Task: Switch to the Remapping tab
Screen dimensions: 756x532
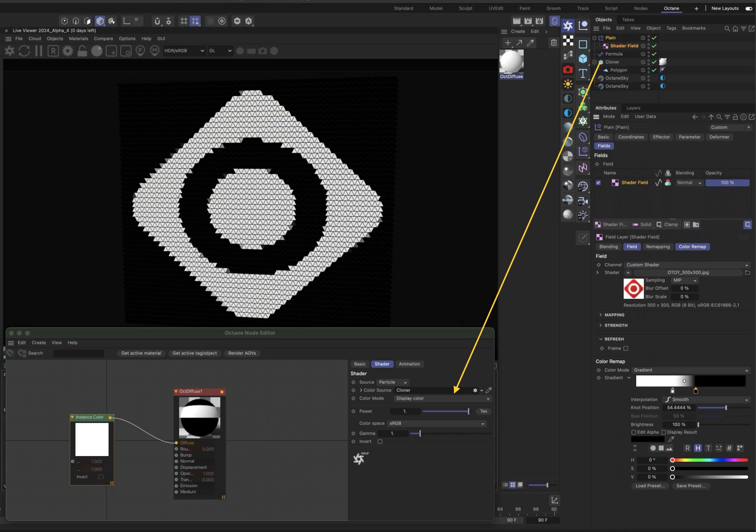Action: click(658, 247)
